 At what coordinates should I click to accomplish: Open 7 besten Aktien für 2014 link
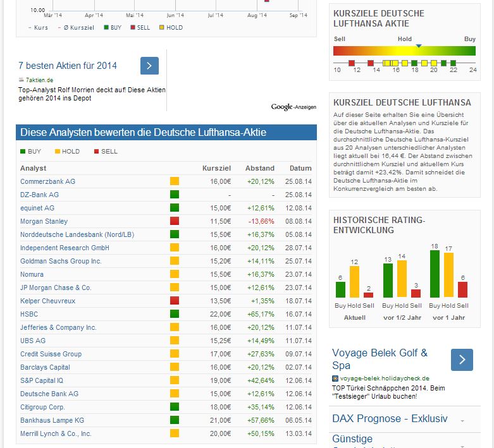[68, 66]
